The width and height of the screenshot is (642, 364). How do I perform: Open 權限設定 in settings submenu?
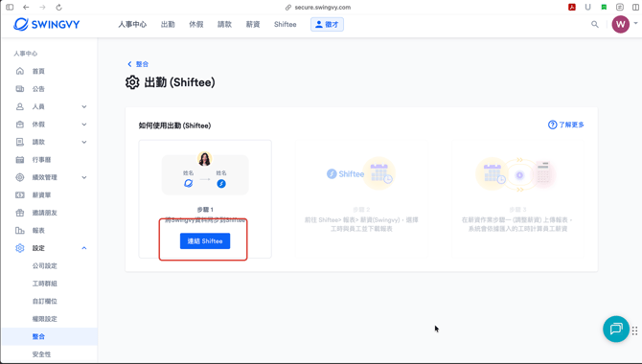click(45, 319)
